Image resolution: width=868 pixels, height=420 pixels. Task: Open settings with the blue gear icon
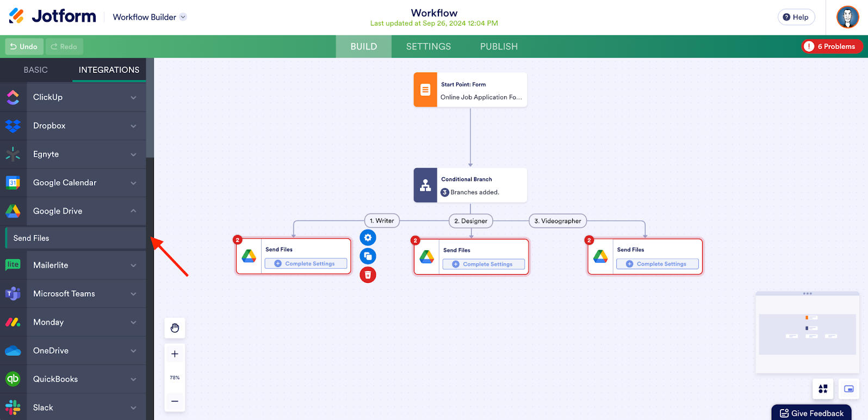click(x=368, y=238)
